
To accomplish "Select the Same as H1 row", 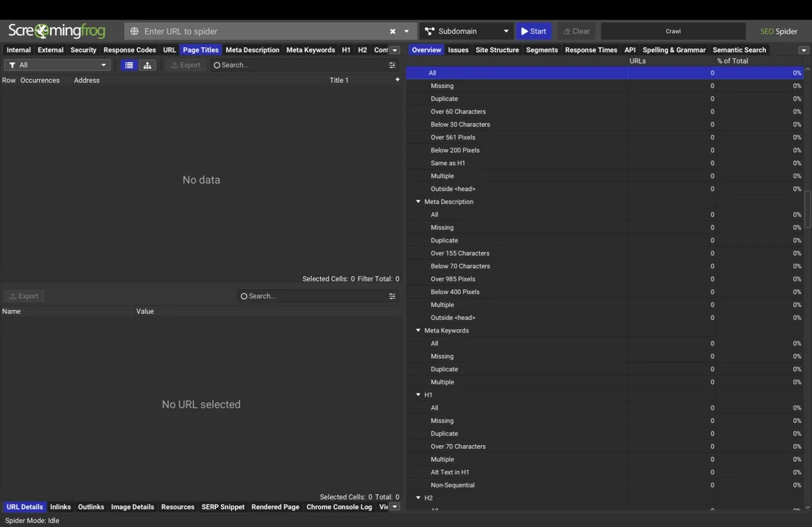I will 604,163.
